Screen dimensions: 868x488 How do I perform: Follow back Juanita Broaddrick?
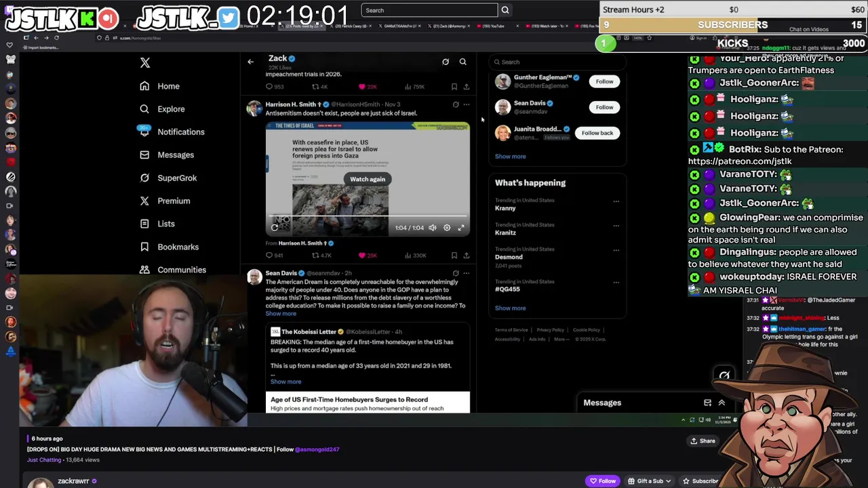[597, 133]
